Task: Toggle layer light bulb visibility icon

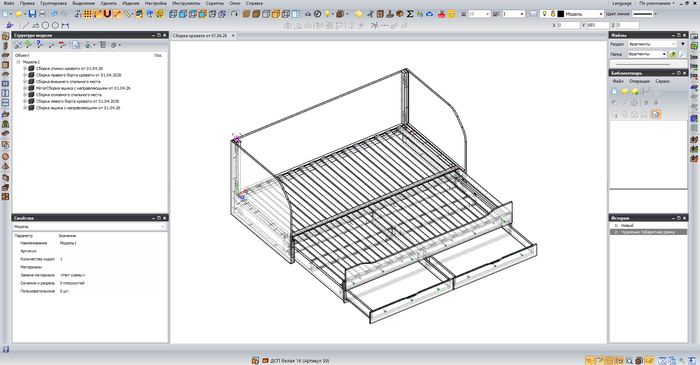Action: click(545, 14)
